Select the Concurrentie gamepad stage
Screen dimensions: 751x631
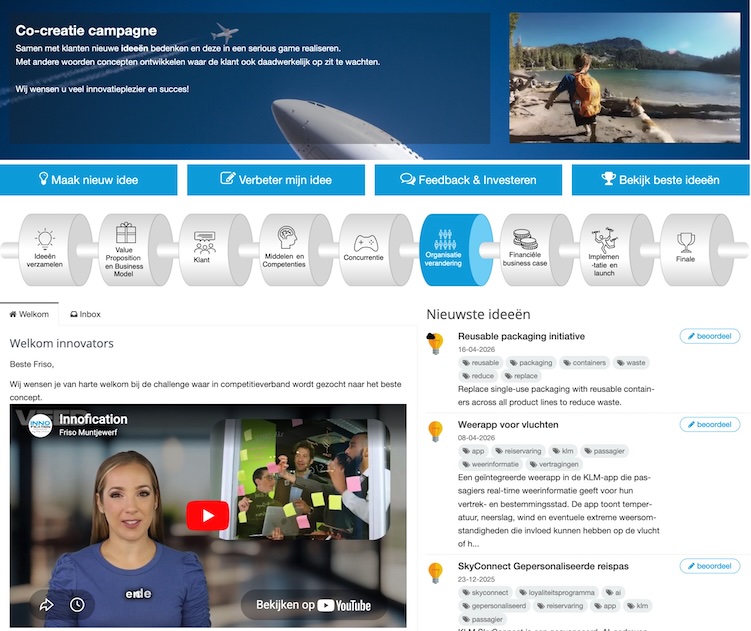pos(365,249)
